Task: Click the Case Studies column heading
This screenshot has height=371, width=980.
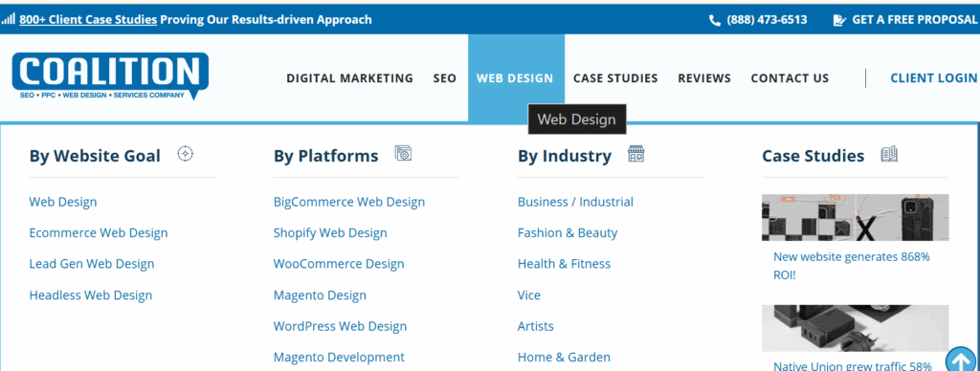Action: pyautogui.click(x=813, y=156)
